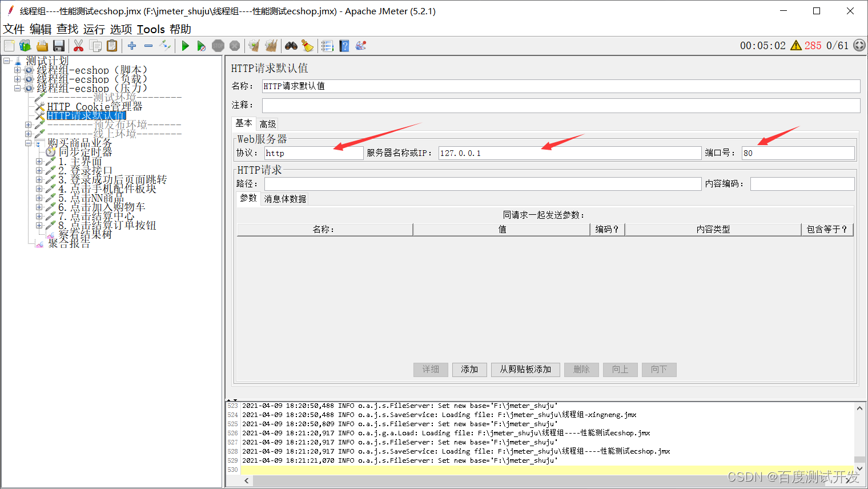The image size is (868, 489).
Task: Click the 添加 button
Action: (x=469, y=370)
